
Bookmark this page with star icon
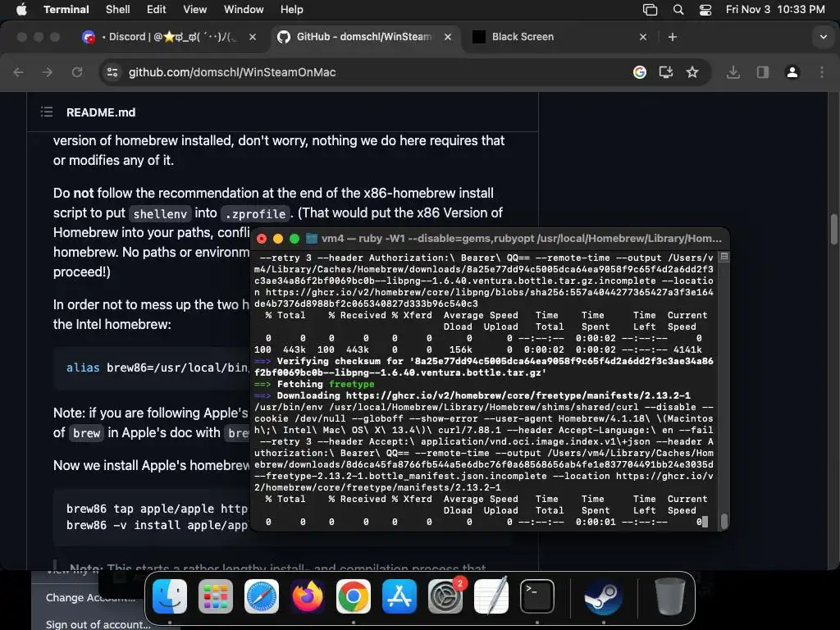point(692,72)
